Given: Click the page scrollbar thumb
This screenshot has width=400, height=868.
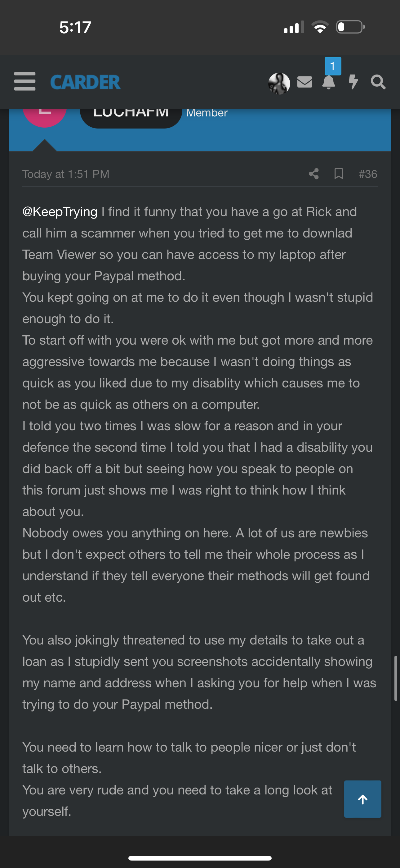Looking at the screenshot, I should pyautogui.click(x=396, y=678).
